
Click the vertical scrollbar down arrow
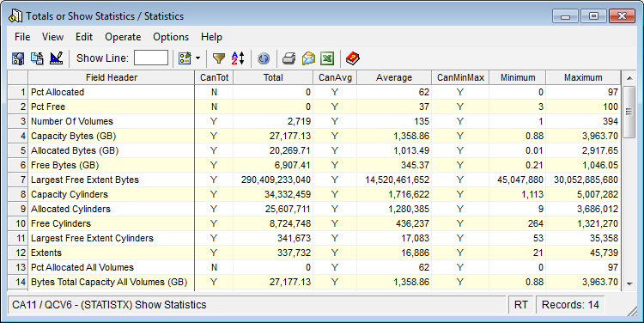click(x=629, y=283)
